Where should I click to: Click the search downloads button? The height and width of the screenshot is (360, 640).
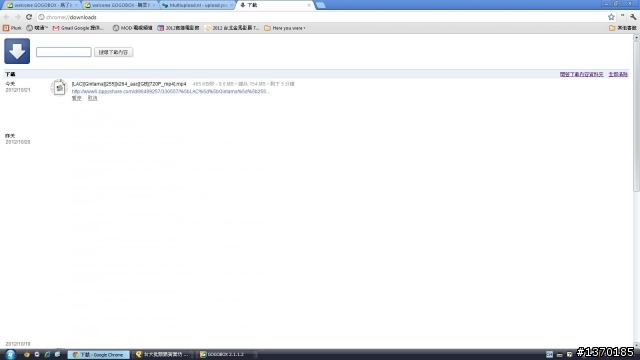click(113, 52)
